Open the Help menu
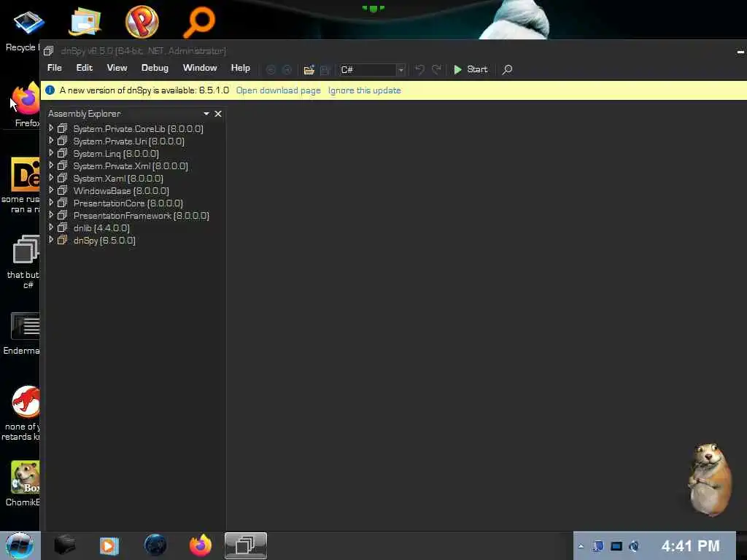 [x=241, y=68]
